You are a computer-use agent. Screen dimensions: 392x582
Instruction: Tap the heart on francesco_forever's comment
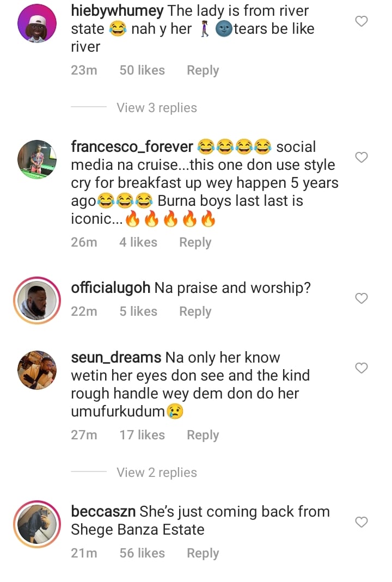pos(362,157)
